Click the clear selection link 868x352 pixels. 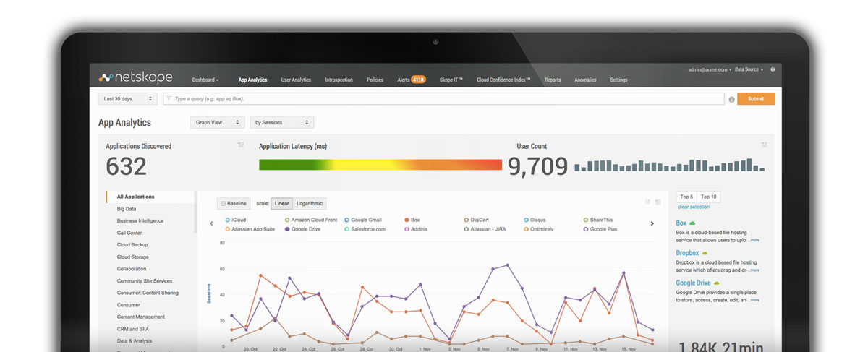pos(693,207)
